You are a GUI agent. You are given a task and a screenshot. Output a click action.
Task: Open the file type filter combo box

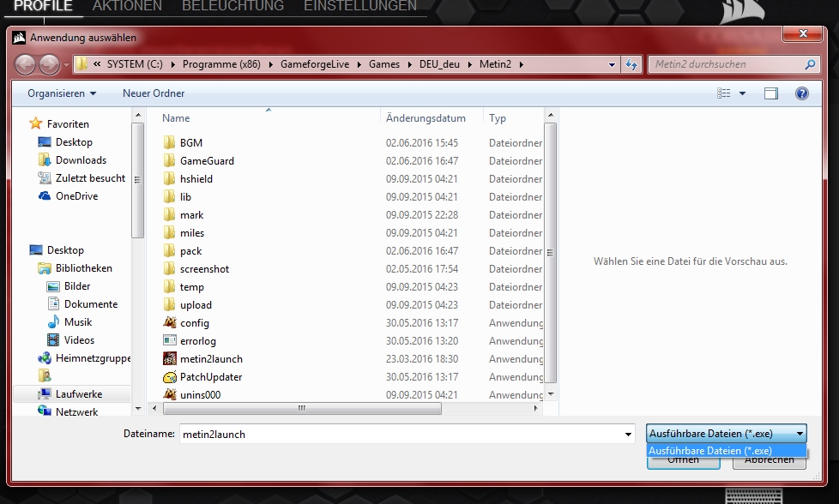click(726, 434)
